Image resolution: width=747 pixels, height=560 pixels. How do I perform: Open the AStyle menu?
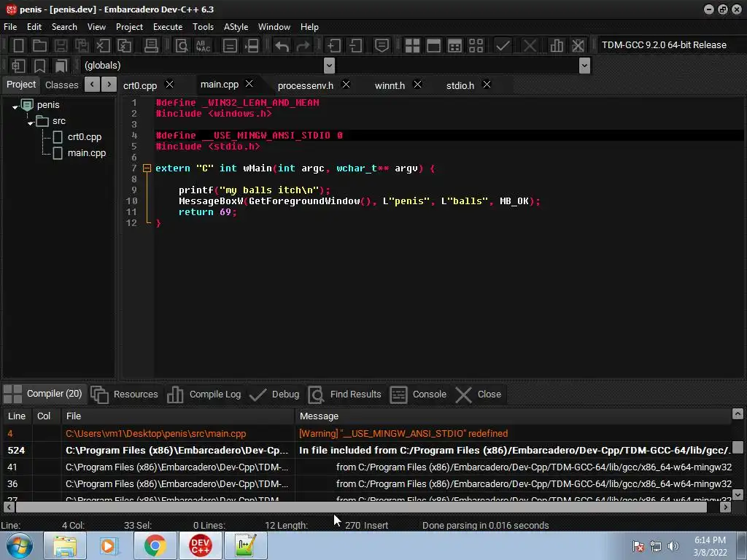click(x=236, y=27)
